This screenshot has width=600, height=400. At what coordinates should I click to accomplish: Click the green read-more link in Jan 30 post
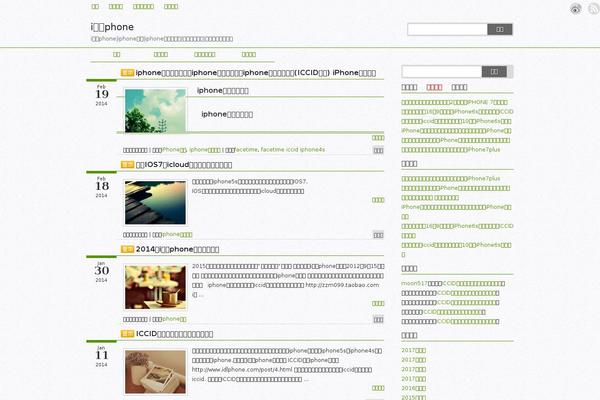[x=378, y=304]
